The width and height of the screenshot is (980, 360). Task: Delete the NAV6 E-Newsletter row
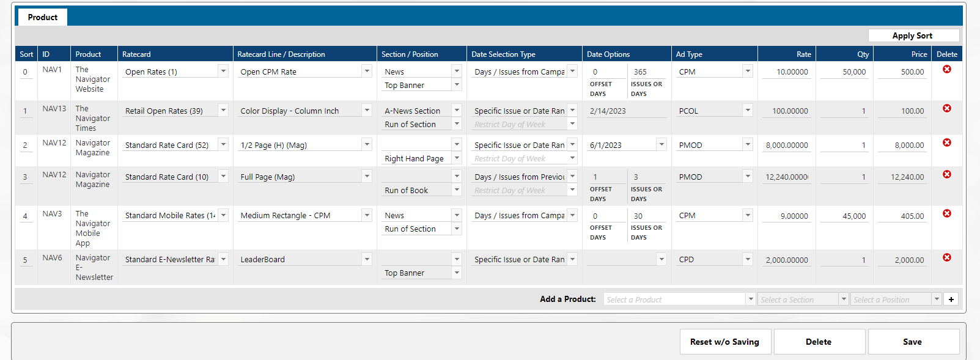[x=946, y=258]
